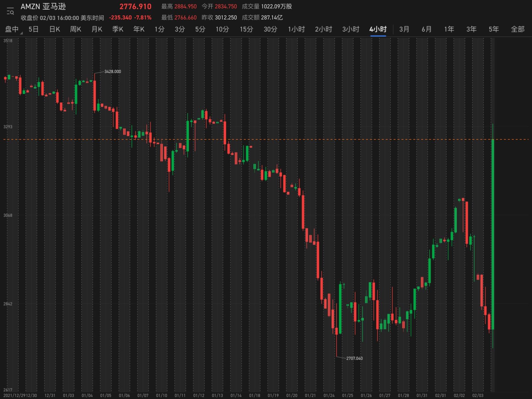Switch to the 日K chart tab

click(55, 29)
